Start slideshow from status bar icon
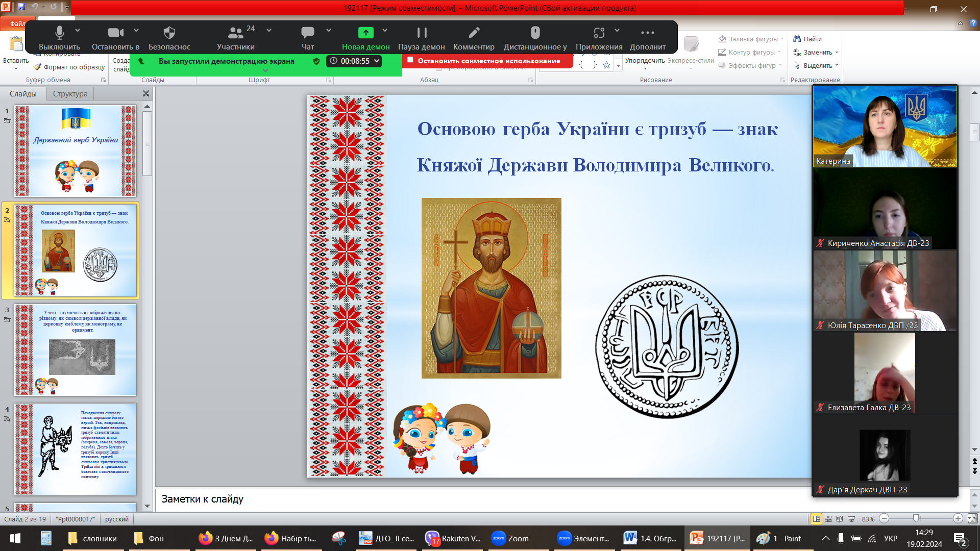Screen dimensions: 980x551 point(851,519)
